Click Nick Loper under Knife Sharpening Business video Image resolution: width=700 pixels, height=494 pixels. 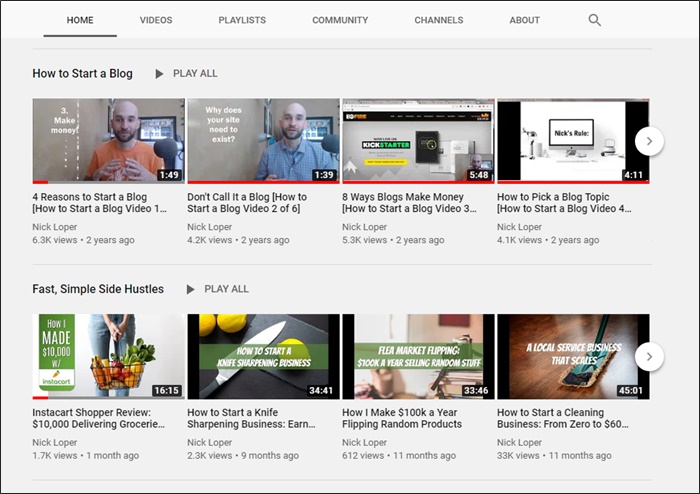(209, 443)
